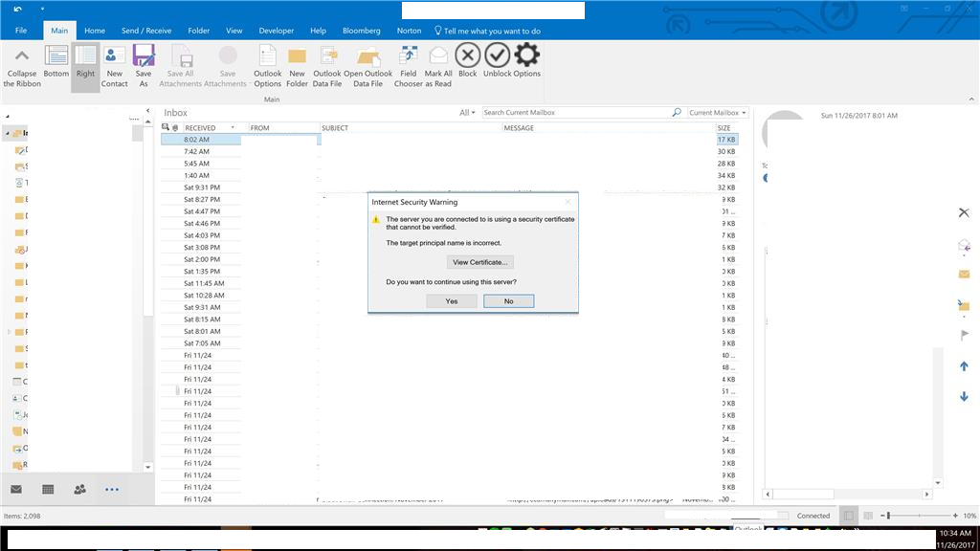Collapse the ribbon chevron at right
980x551 pixels.
point(971,99)
